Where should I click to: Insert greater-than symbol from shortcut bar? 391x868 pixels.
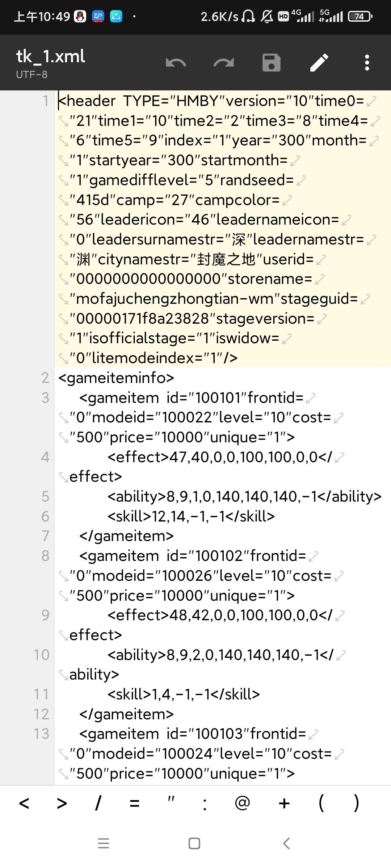point(62,804)
